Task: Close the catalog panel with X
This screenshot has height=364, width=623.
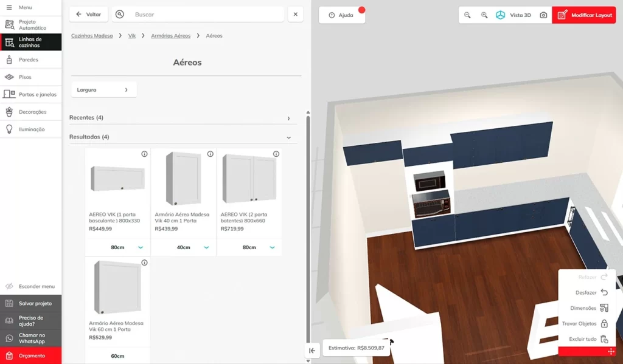Action: [295, 15]
